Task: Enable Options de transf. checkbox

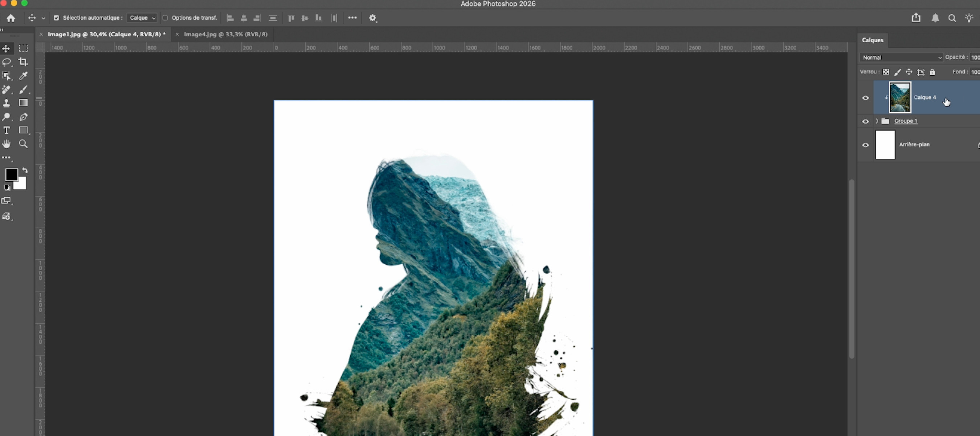Action: point(165,18)
